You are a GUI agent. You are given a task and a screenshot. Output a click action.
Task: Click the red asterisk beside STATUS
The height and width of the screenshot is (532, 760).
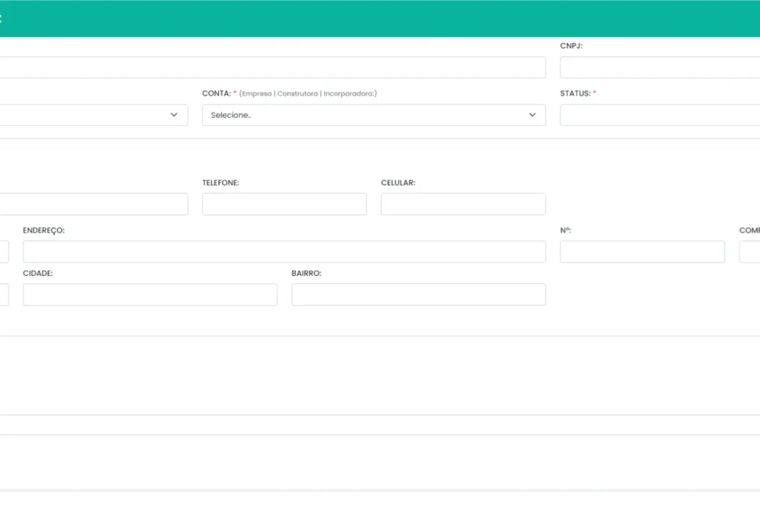[594, 93]
